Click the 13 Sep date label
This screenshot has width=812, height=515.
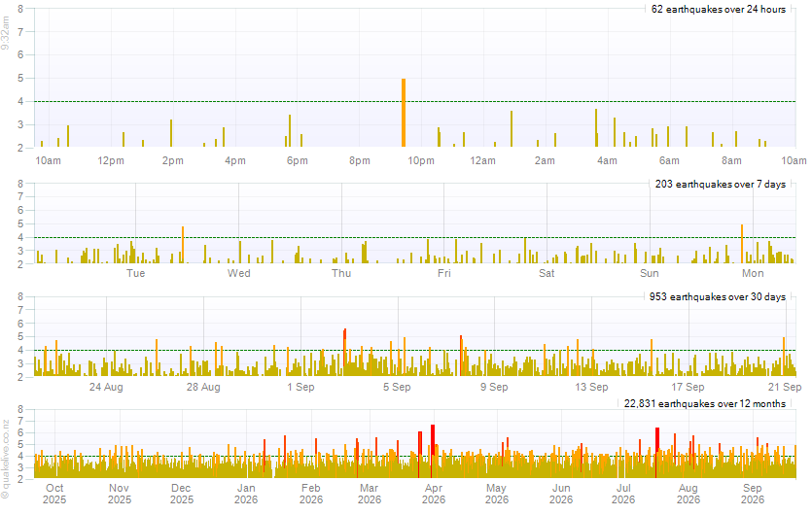click(x=591, y=387)
